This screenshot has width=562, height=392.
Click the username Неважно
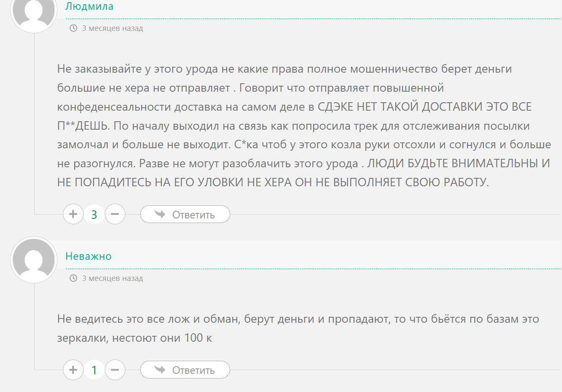pyautogui.click(x=88, y=256)
